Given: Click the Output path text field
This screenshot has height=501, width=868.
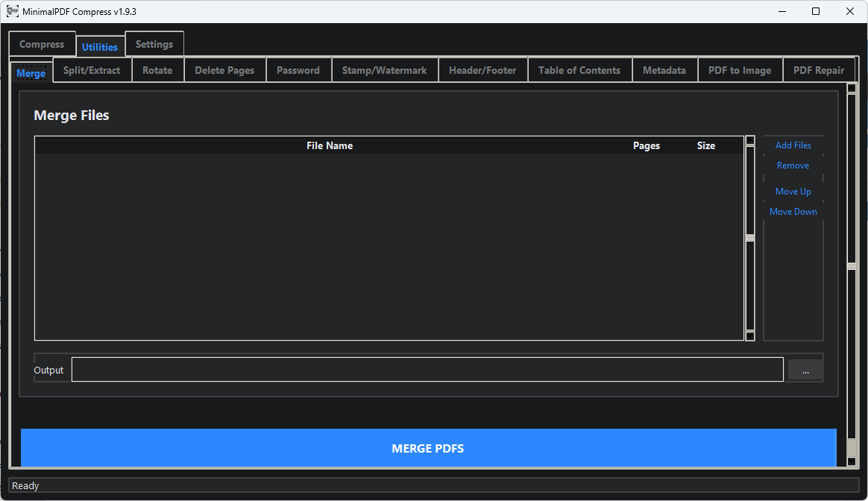Looking at the screenshot, I should [x=427, y=370].
